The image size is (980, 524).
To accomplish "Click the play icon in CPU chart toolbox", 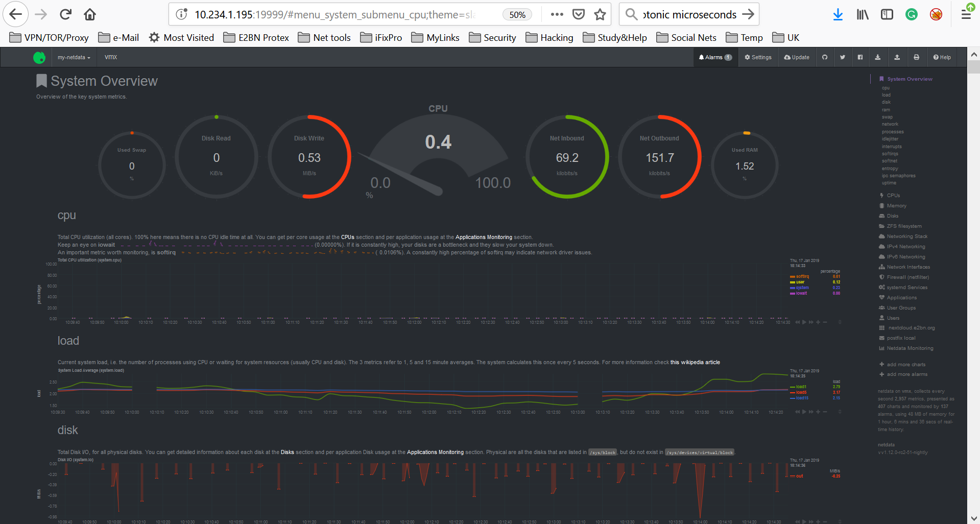I will [804, 322].
